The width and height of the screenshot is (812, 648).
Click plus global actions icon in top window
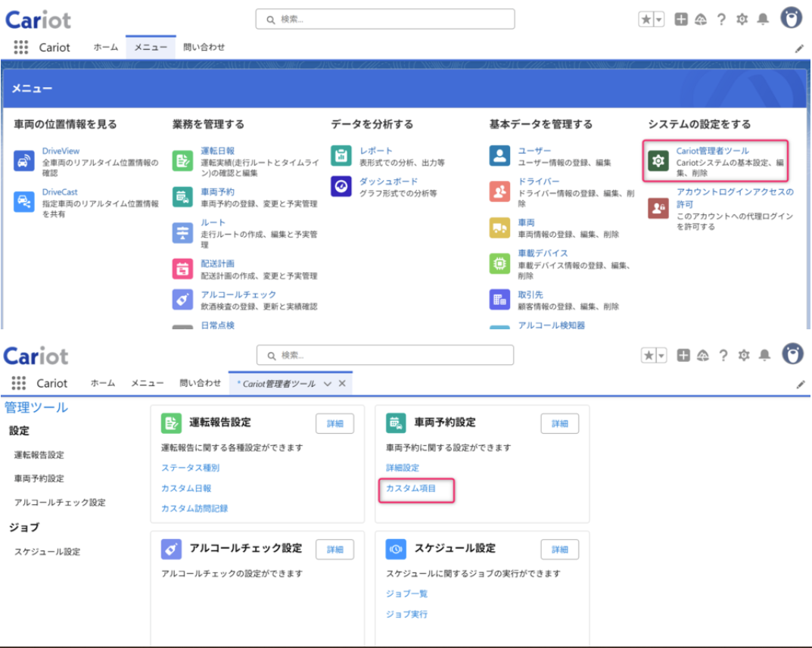coord(681,19)
